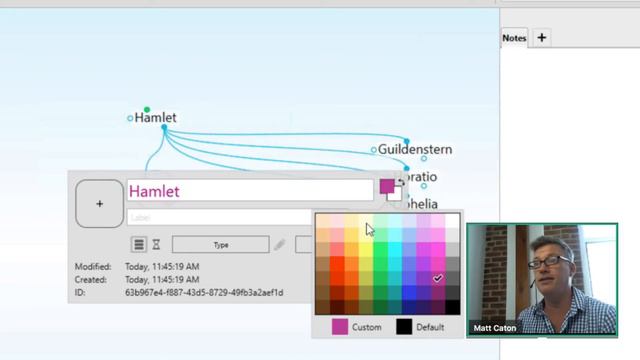Select the Modified timestamp value

coord(162,267)
